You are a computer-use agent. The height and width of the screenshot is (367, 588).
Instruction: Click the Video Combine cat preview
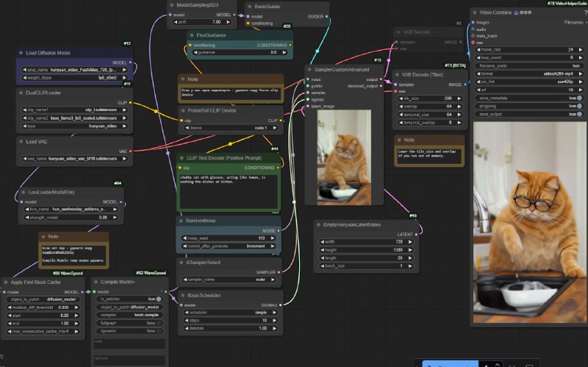[529, 222]
